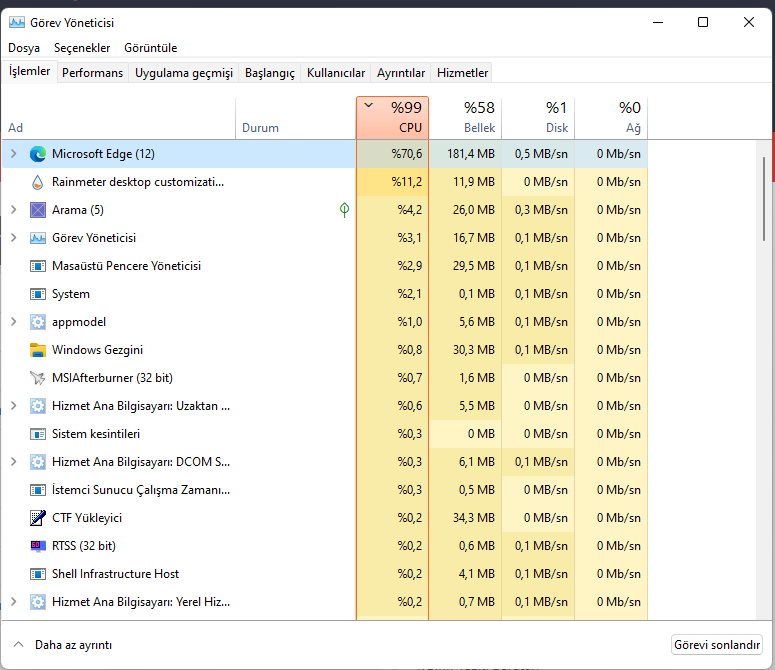
Task: Click the 30,3 MB memory cell of Windows Gezgini
Action: (465, 350)
